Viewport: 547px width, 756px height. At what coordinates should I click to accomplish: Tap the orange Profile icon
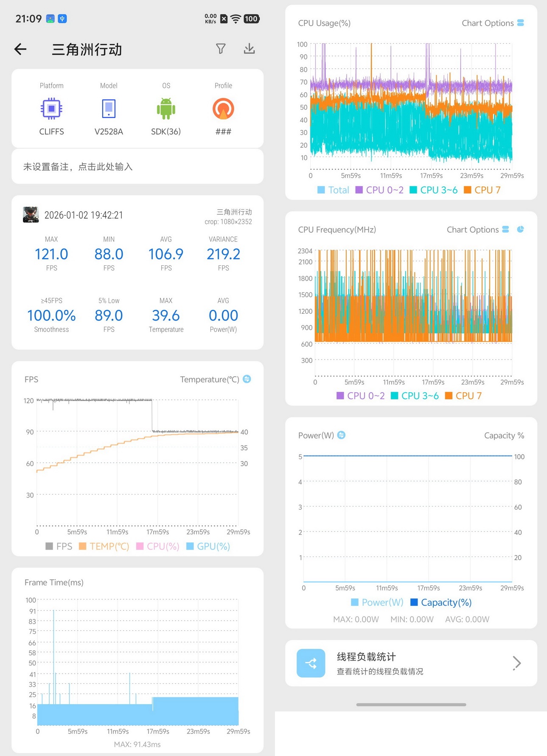click(223, 109)
